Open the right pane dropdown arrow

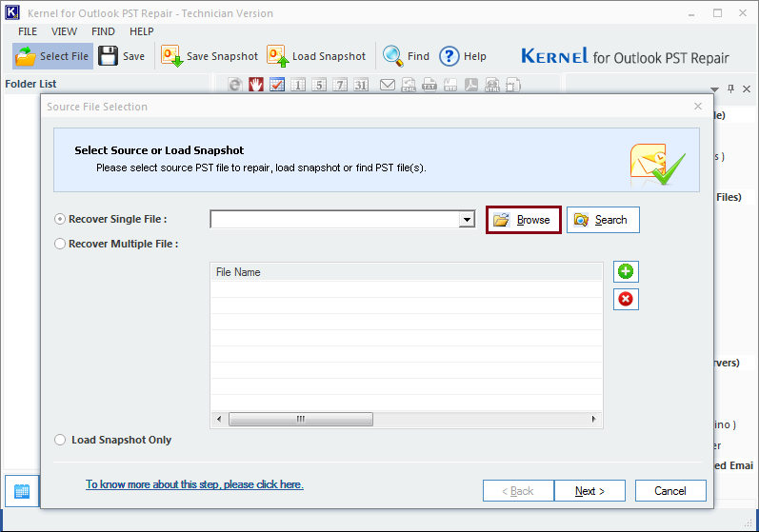coord(714,89)
